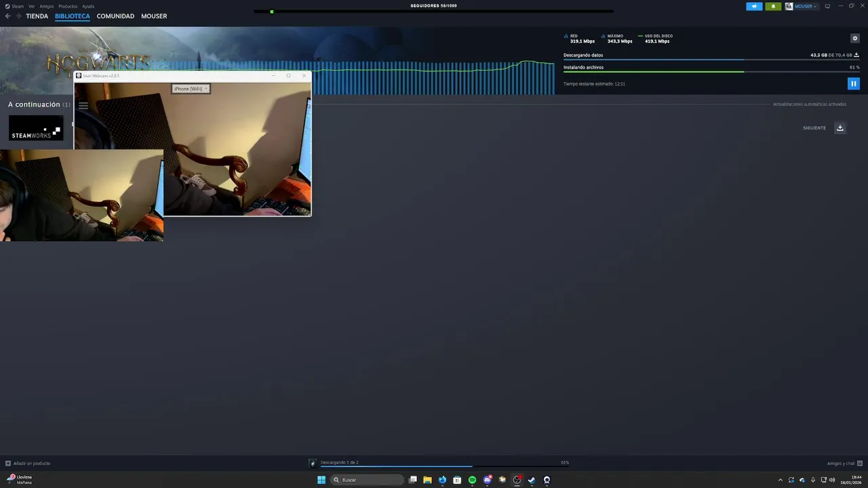Click the Descargando 1 de 2 status
The width and height of the screenshot is (868, 488).
(340, 462)
